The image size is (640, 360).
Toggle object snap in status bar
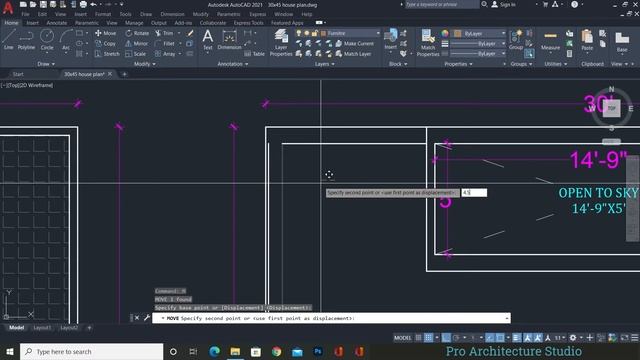point(500,338)
